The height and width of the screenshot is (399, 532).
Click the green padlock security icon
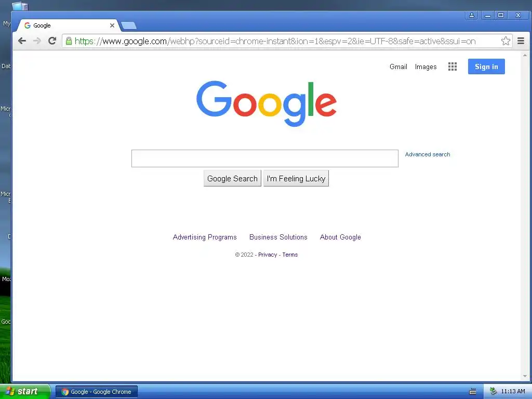click(x=69, y=41)
